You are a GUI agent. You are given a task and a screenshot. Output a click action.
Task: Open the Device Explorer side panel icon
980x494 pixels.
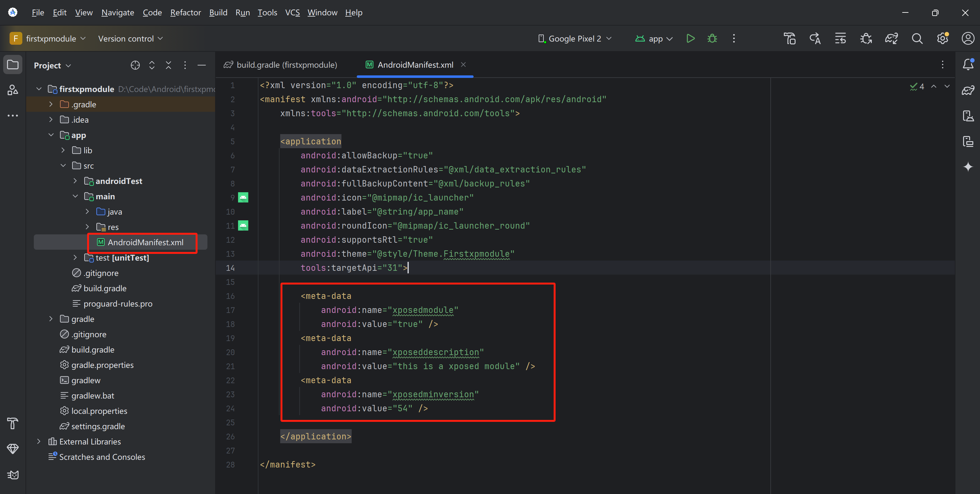point(968,141)
